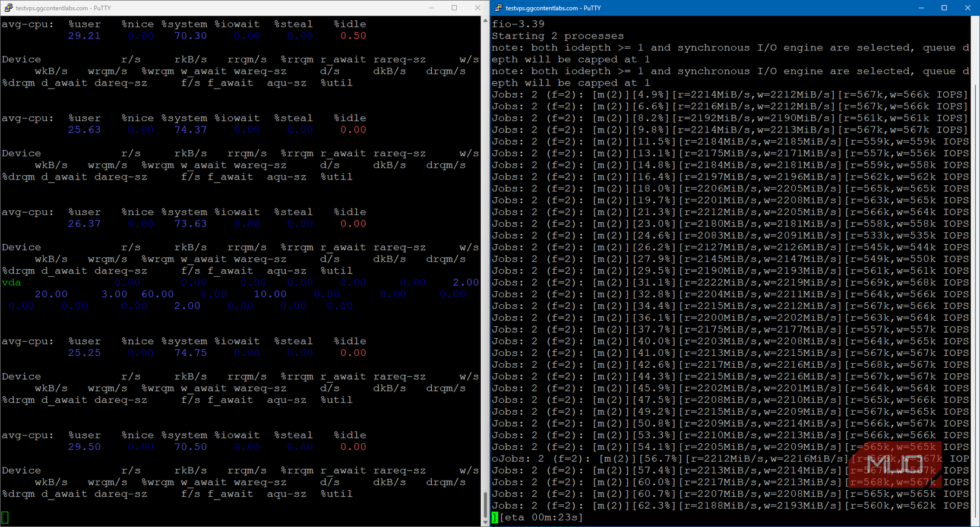The image size is (980, 527).
Task: Maximize the right PuTTY window
Action: (944, 8)
